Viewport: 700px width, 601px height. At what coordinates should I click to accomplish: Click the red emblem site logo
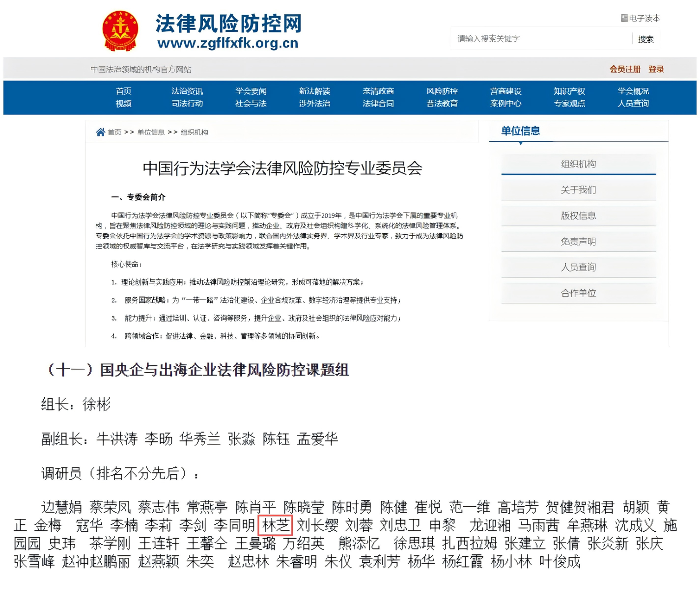point(120,31)
